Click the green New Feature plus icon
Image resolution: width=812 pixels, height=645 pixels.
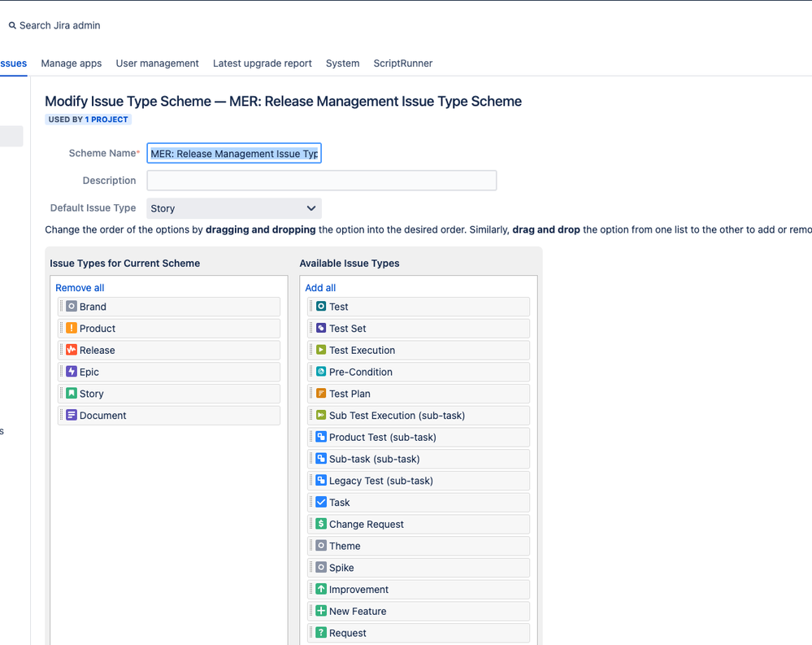tap(321, 611)
